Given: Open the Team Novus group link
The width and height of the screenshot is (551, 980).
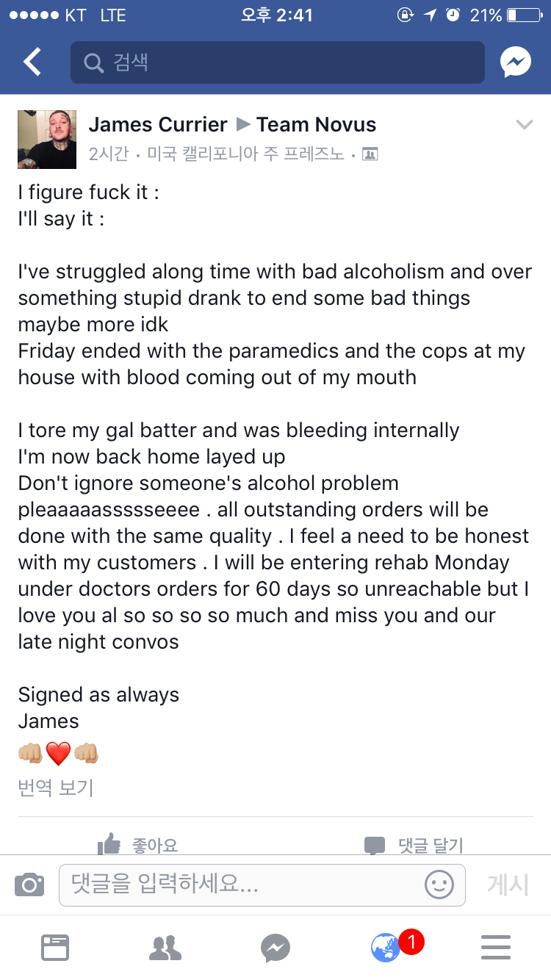Looking at the screenshot, I should click(316, 125).
